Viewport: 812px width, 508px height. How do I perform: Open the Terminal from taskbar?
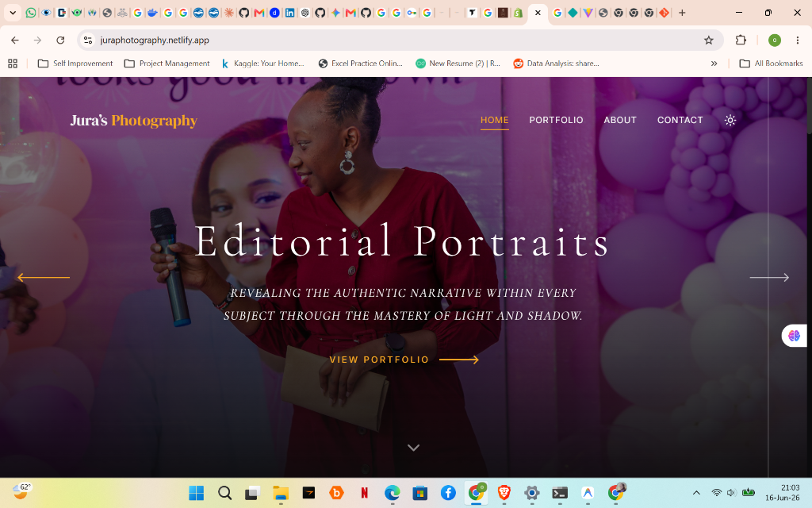(560, 493)
